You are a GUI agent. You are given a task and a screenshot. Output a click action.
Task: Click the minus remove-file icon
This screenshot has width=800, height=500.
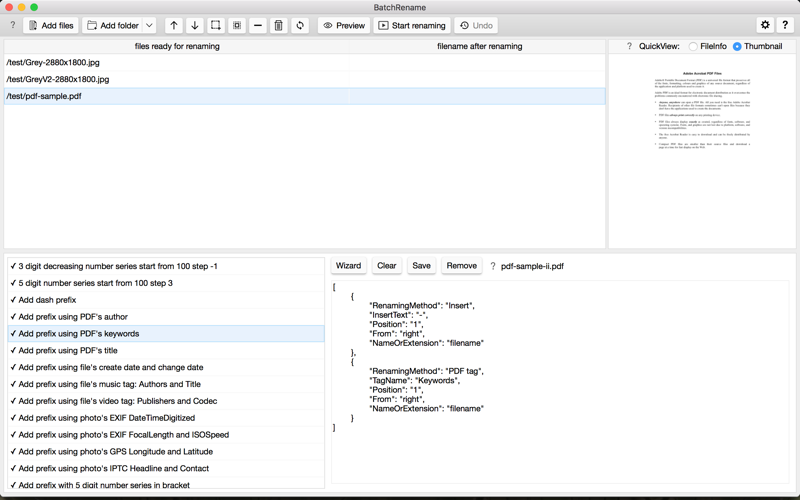[x=258, y=26]
